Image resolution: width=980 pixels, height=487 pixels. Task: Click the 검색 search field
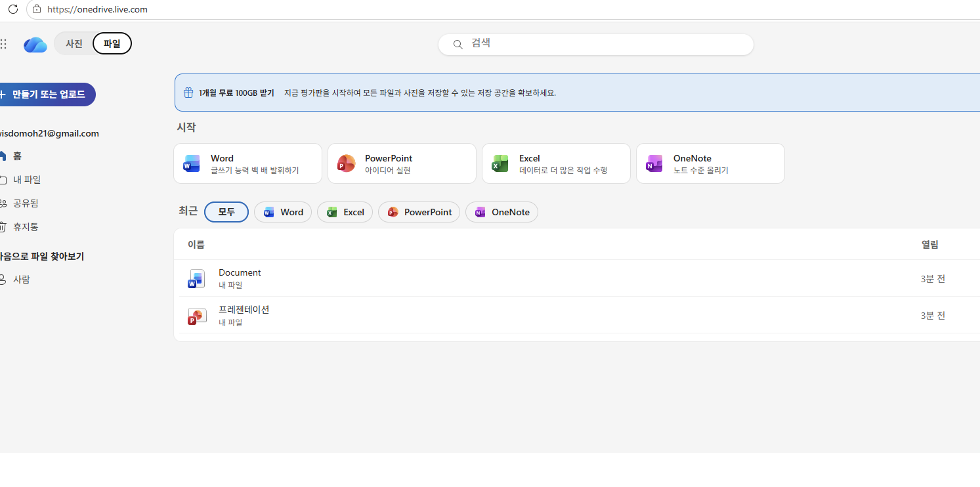click(596, 44)
